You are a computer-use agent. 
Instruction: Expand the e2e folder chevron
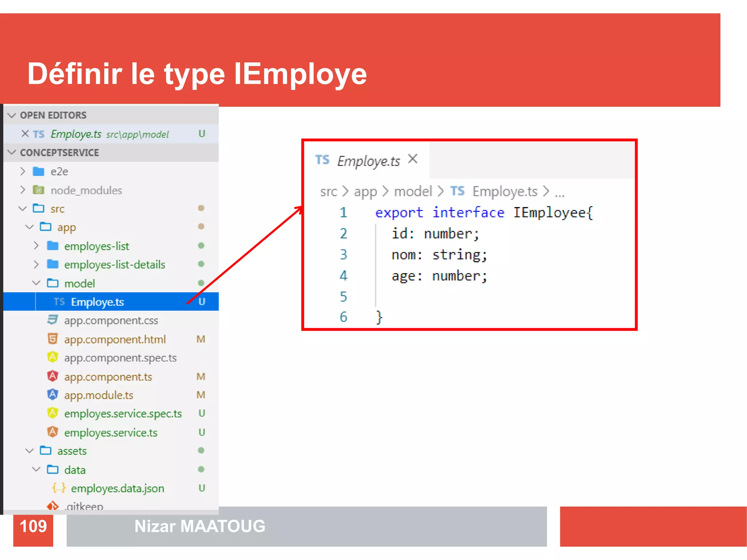(23, 171)
